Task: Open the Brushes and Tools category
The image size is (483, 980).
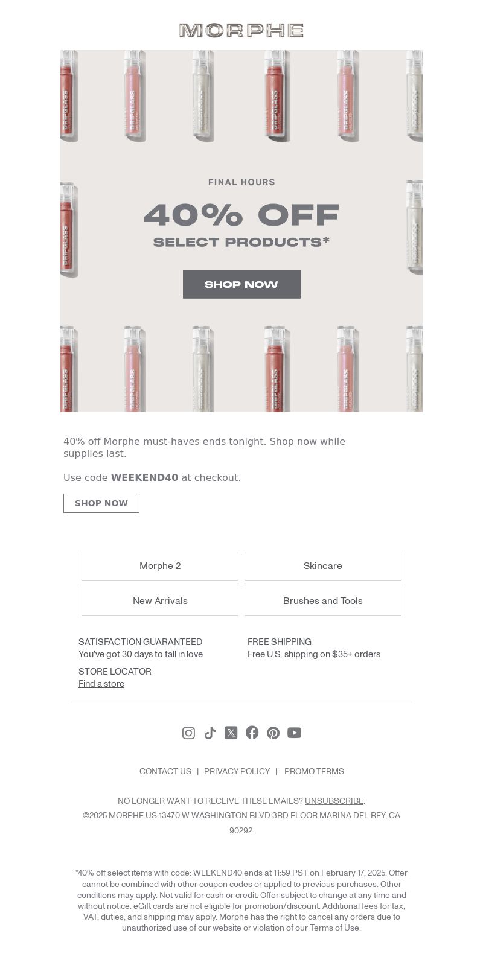Action: 323,601
